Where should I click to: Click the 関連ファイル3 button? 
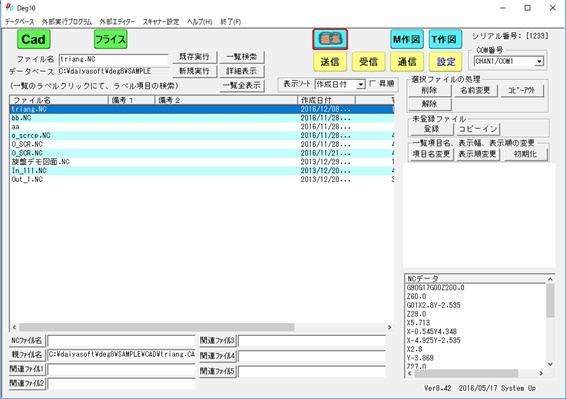click(x=218, y=341)
